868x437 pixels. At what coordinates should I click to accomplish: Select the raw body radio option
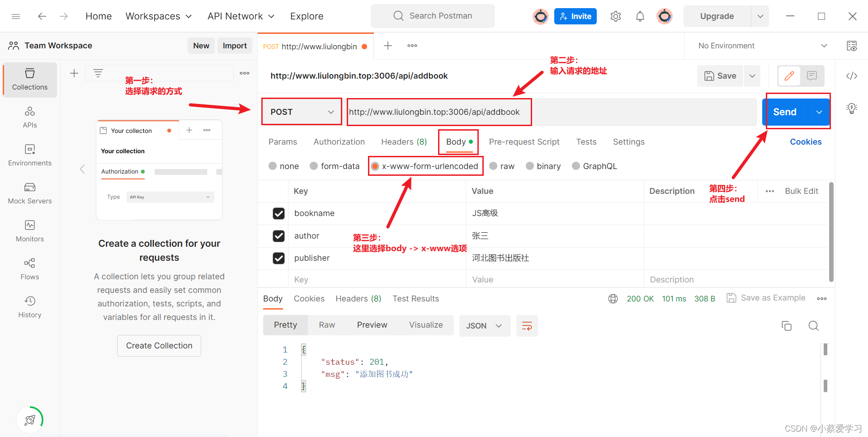pyautogui.click(x=493, y=166)
